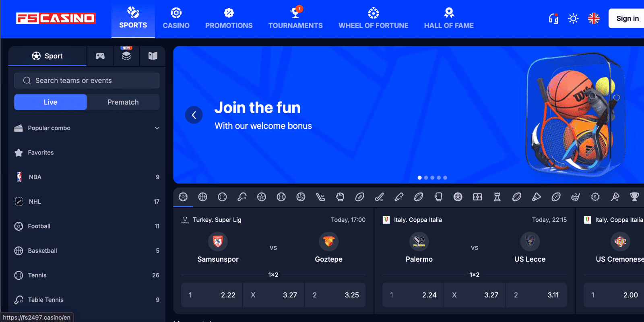Open live support headset icon

click(x=553, y=19)
